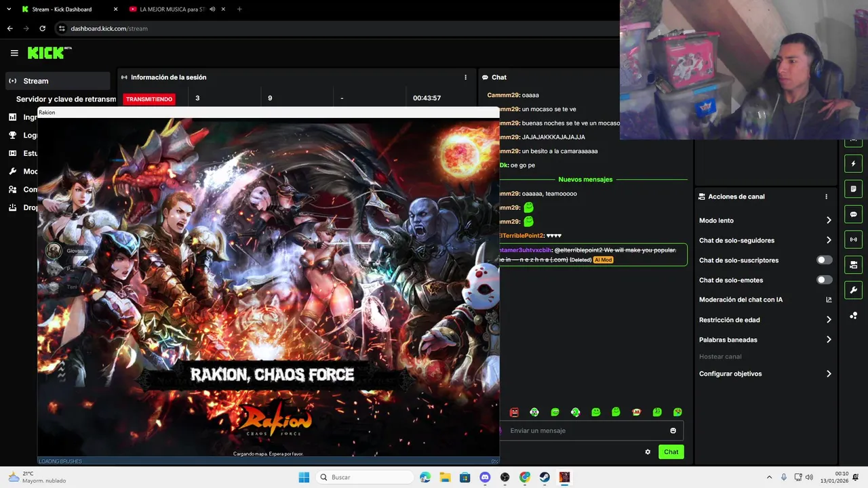Open chat settings gear icon
Image resolution: width=868 pixels, height=488 pixels.
pyautogui.click(x=648, y=452)
